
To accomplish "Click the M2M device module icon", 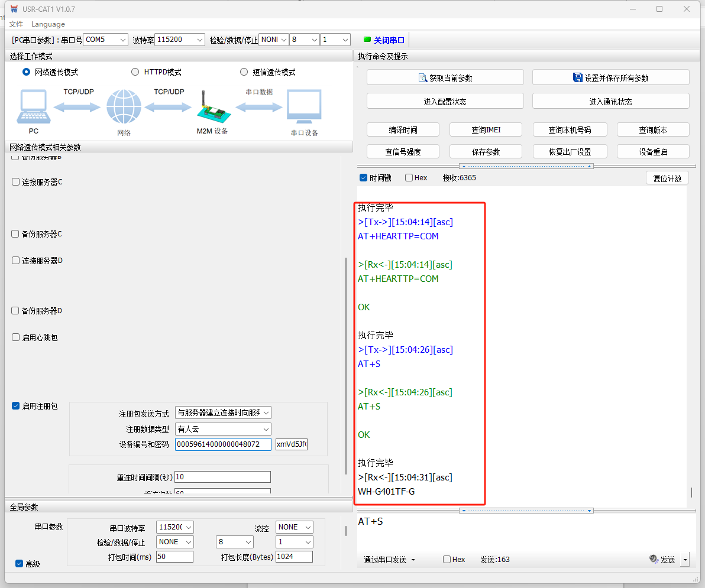I will [x=211, y=107].
